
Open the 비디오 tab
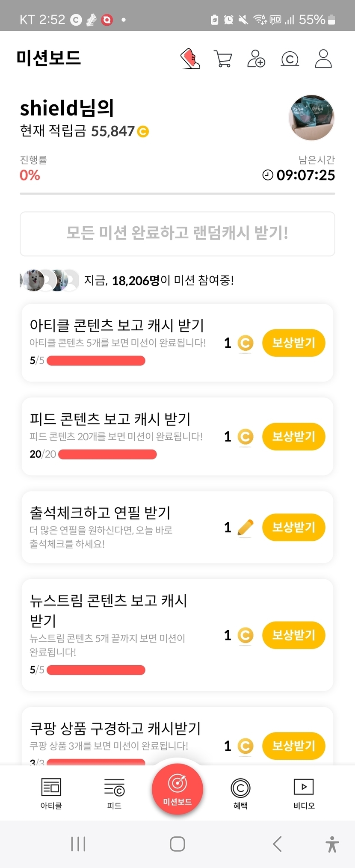304,793
